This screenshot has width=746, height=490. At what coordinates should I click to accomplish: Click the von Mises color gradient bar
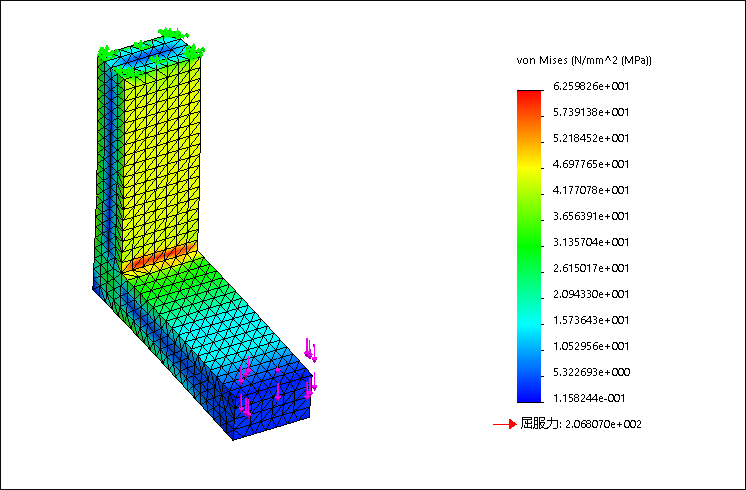pyautogui.click(x=529, y=246)
